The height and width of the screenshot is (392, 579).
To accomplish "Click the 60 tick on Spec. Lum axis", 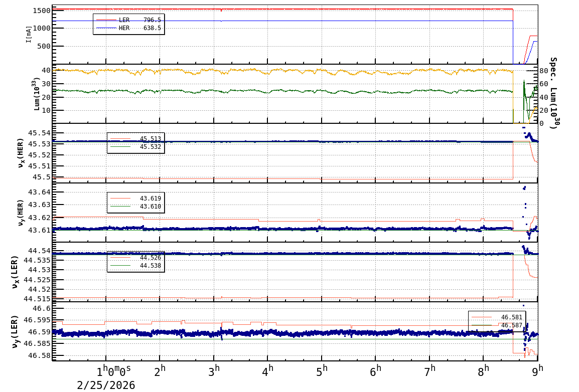I will (x=543, y=84).
